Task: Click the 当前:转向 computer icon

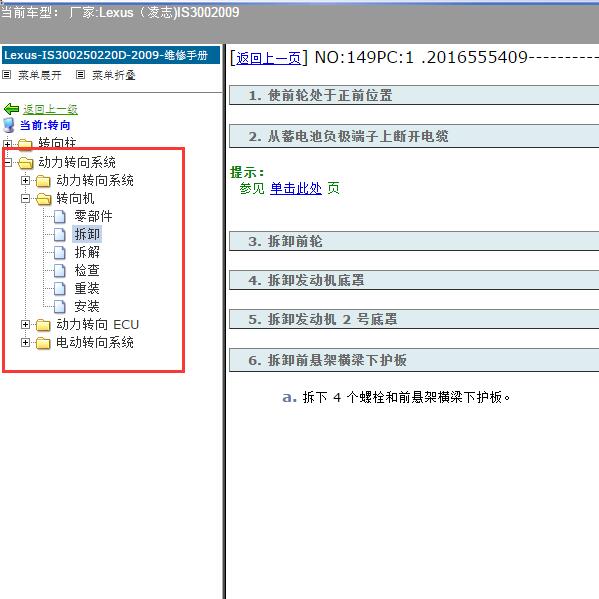Action: [8, 125]
